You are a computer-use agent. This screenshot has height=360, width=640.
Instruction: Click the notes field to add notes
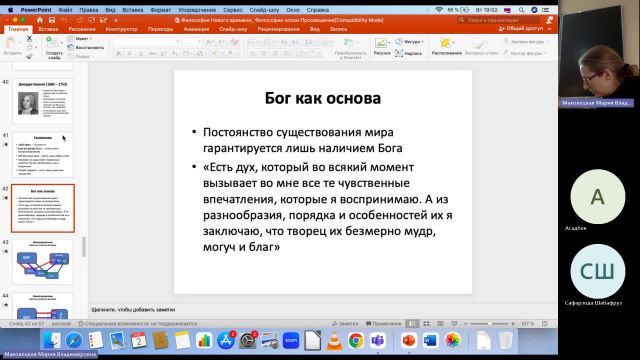pyautogui.click(x=322, y=309)
